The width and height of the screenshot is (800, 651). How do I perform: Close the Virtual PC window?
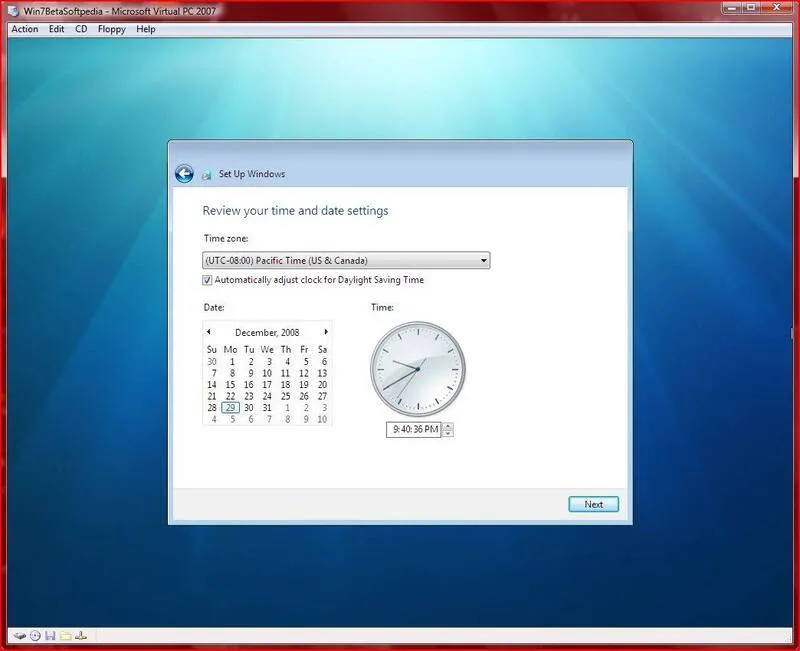pyautogui.click(x=777, y=8)
